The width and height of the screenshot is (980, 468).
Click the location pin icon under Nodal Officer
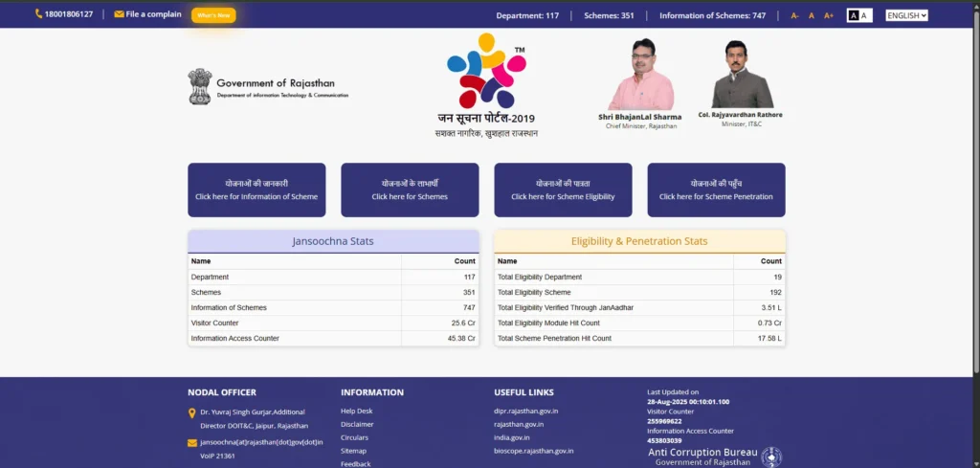[191, 412]
